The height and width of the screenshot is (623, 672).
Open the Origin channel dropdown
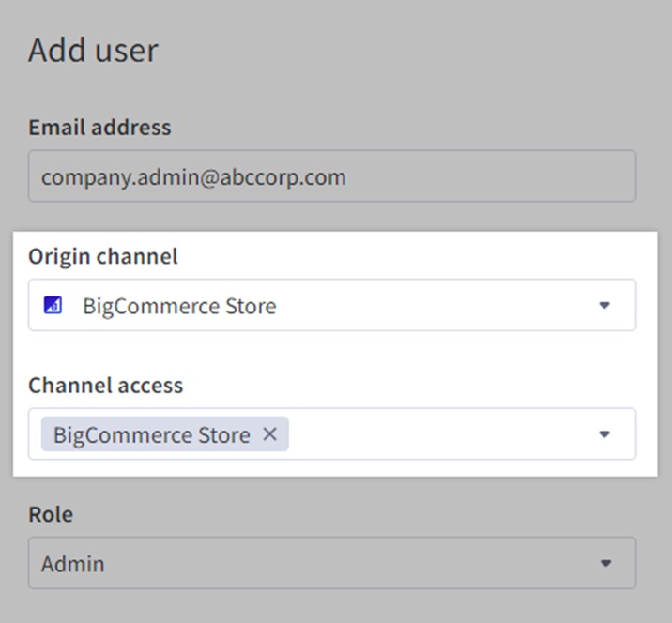(332, 305)
